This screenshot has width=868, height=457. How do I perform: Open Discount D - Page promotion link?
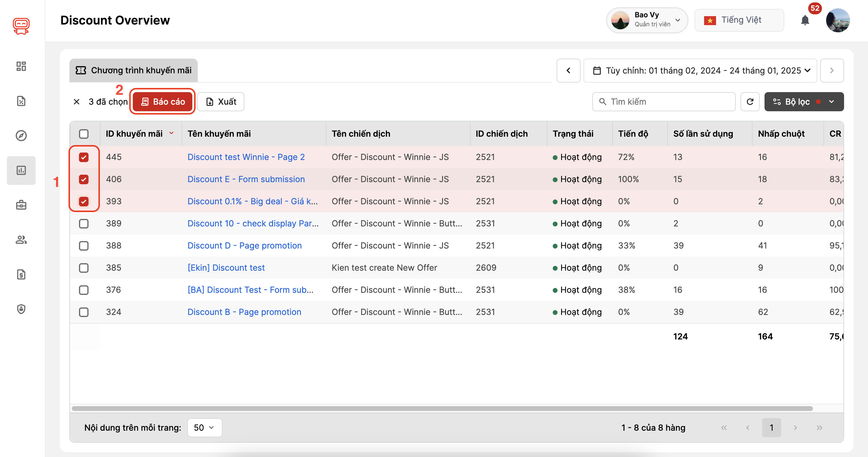coord(244,246)
